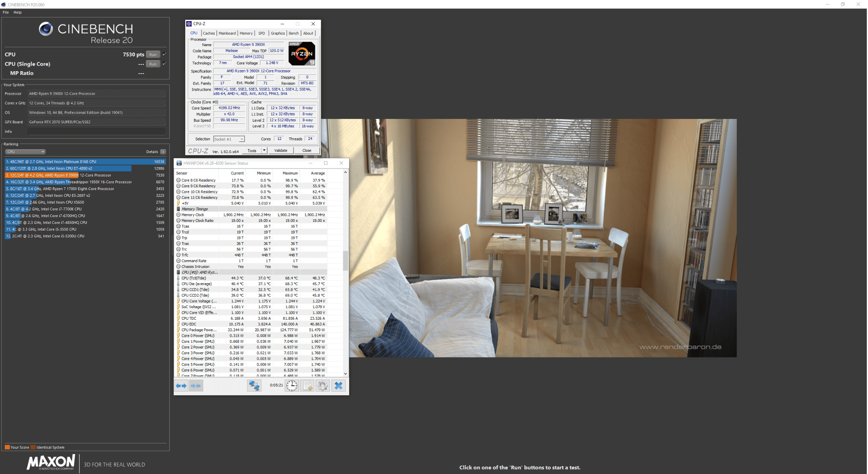Click the Ryzen logo in CPU-Z

pyautogui.click(x=302, y=54)
